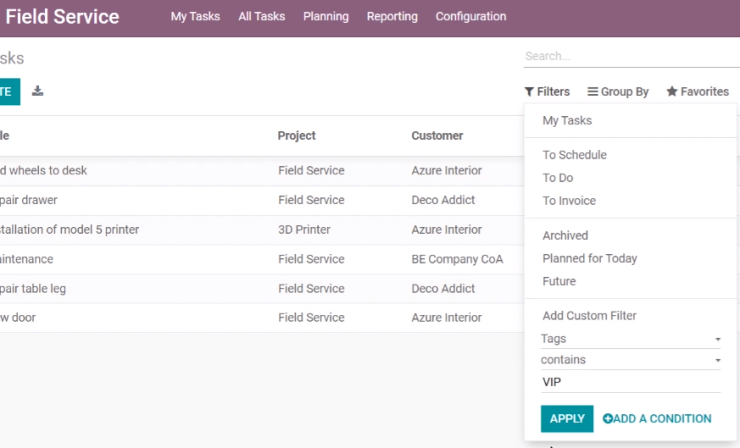Click the download export icon
Screen dimensions: 740x448
pyautogui.click(x=37, y=91)
